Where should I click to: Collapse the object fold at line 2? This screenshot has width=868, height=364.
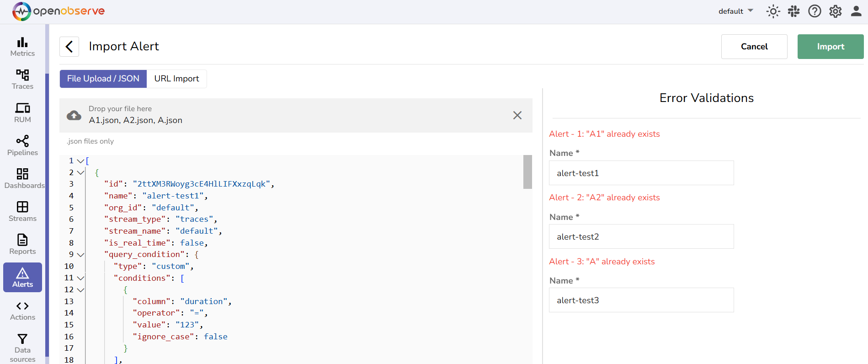(x=80, y=173)
